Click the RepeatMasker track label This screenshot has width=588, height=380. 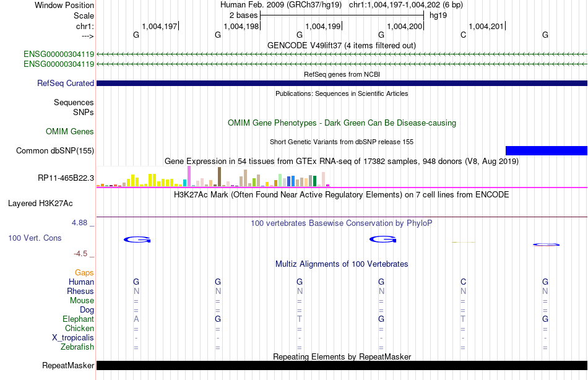tap(68, 365)
